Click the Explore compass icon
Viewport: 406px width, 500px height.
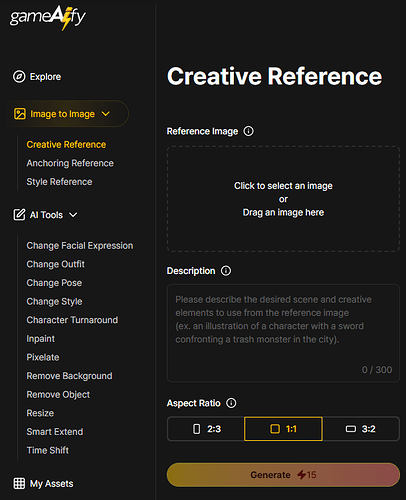pos(19,77)
